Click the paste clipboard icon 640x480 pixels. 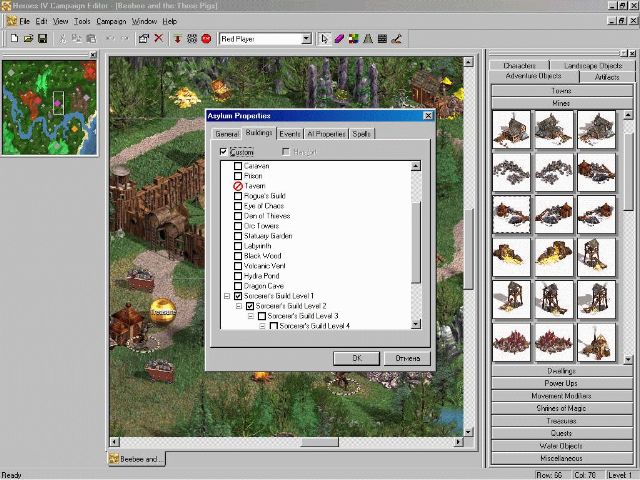91,39
